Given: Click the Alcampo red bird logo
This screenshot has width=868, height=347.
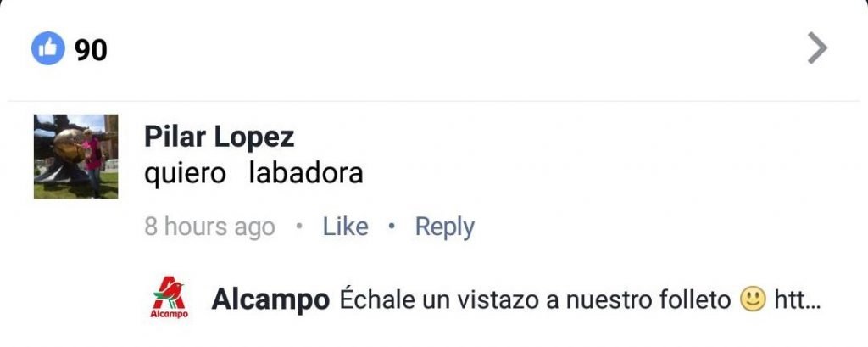Looking at the screenshot, I should click(x=169, y=293).
